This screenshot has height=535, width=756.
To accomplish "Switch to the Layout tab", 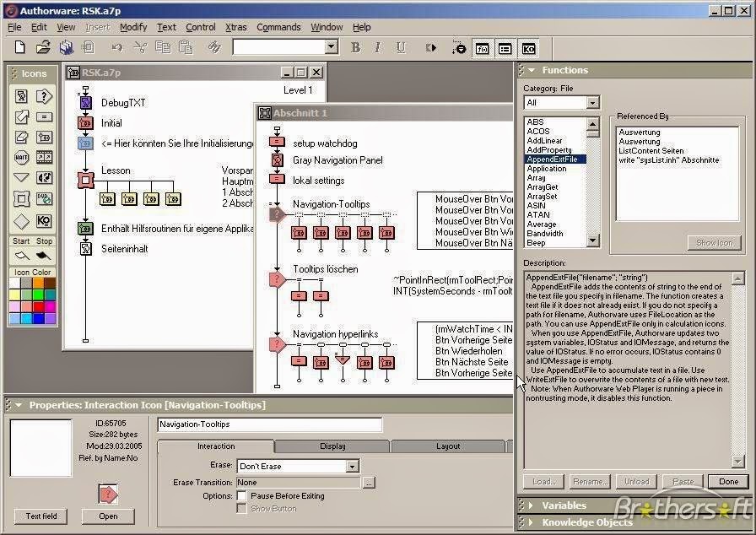I will [x=448, y=446].
